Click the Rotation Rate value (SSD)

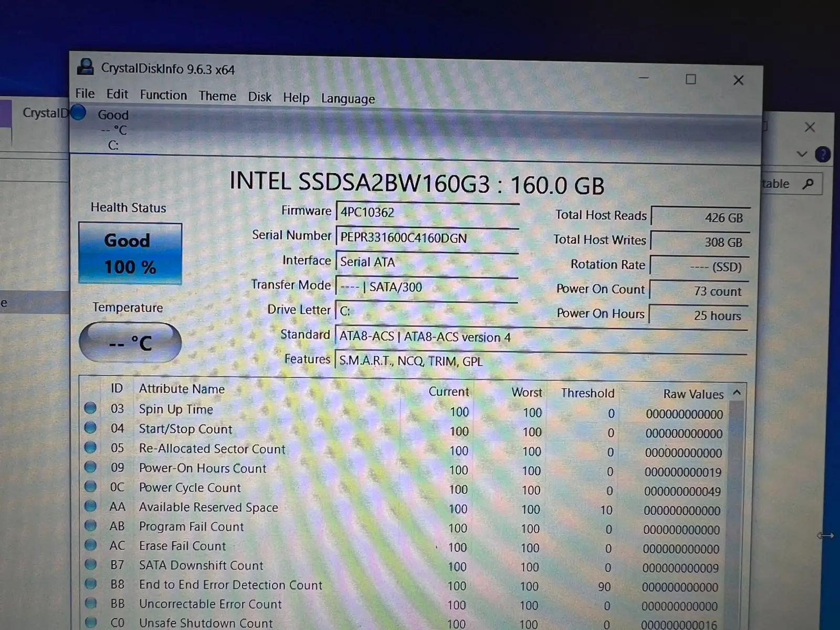699,267
